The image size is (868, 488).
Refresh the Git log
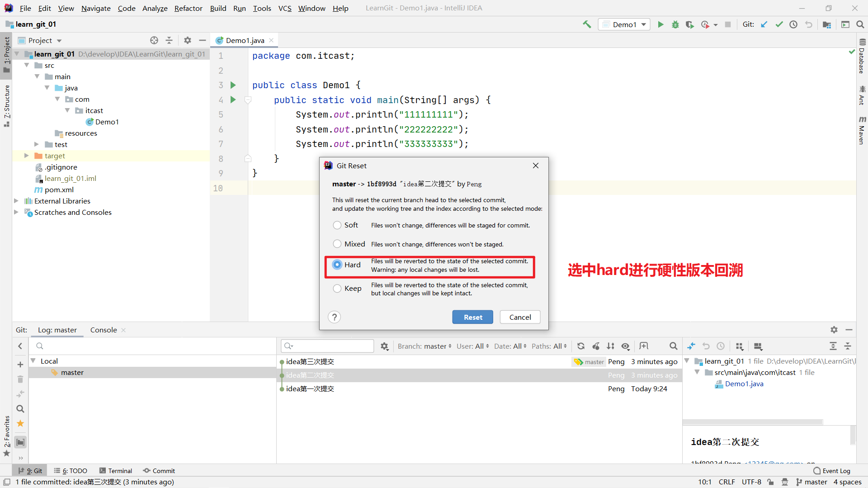point(581,346)
